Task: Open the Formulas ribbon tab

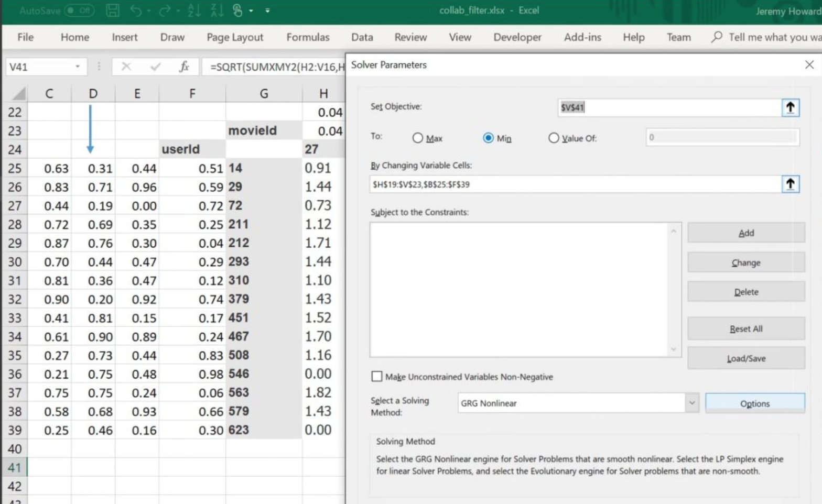Action: click(308, 37)
